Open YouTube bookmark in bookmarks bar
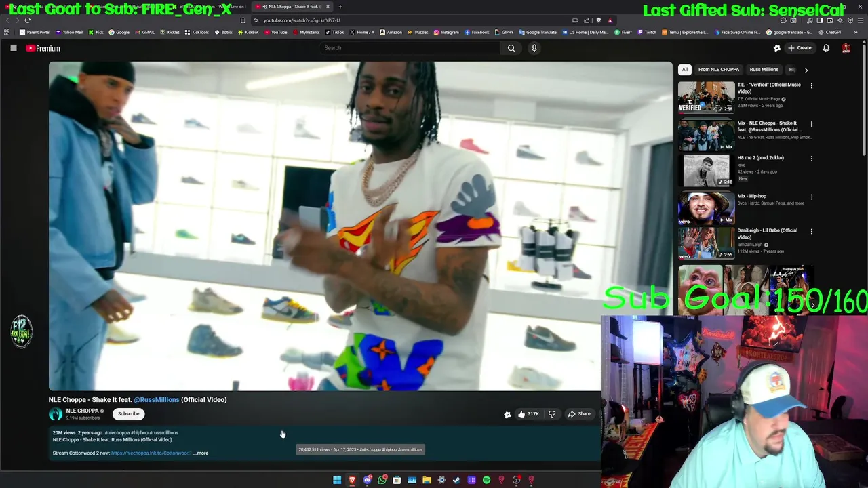This screenshot has height=488, width=868. 275,32
